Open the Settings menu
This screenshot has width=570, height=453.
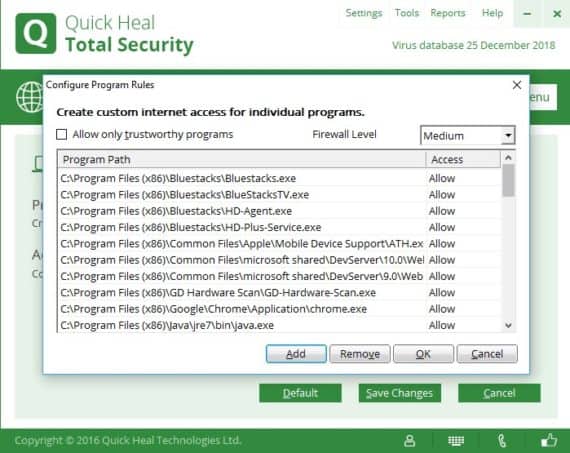coord(364,13)
